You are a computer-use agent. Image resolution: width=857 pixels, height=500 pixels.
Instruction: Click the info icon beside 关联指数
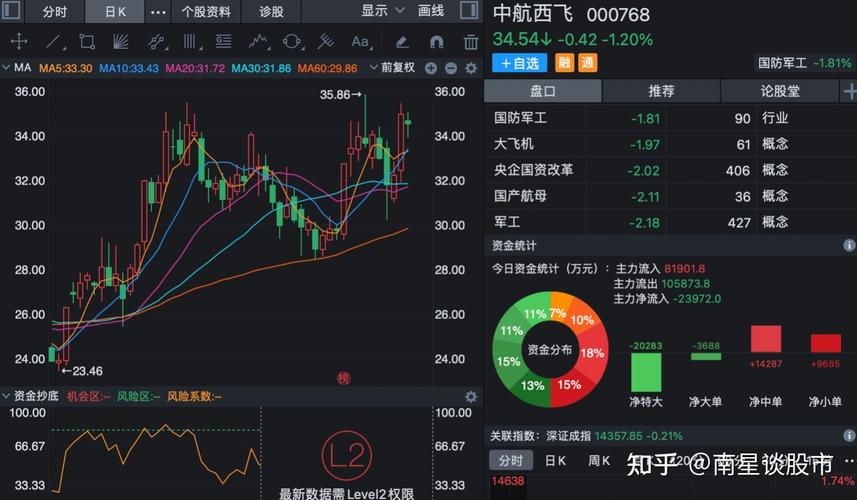849,436
